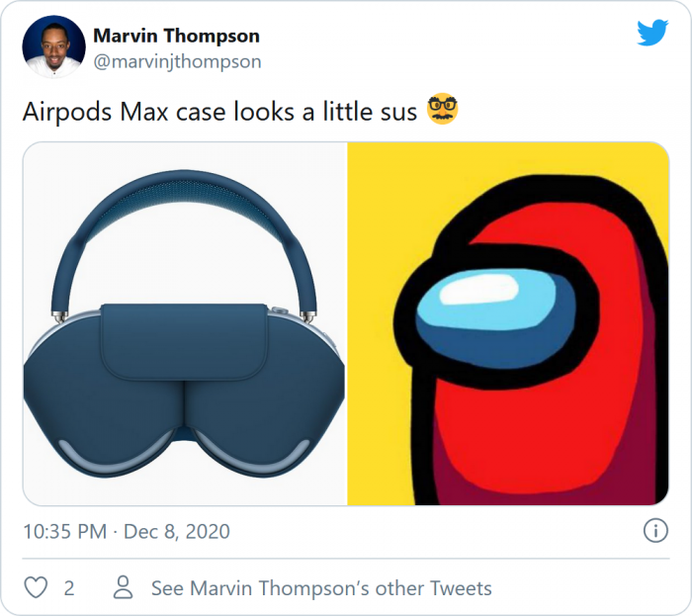Click the Twitter bird logo

[652, 33]
